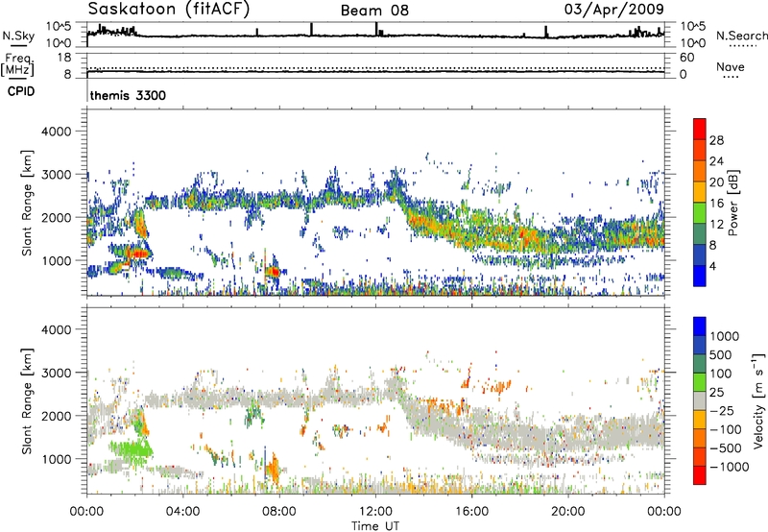The height and width of the screenshot is (532, 768).
Task: Click the '1000' velocity colorbar tick
Action: pyautogui.click(x=724, y=336)
